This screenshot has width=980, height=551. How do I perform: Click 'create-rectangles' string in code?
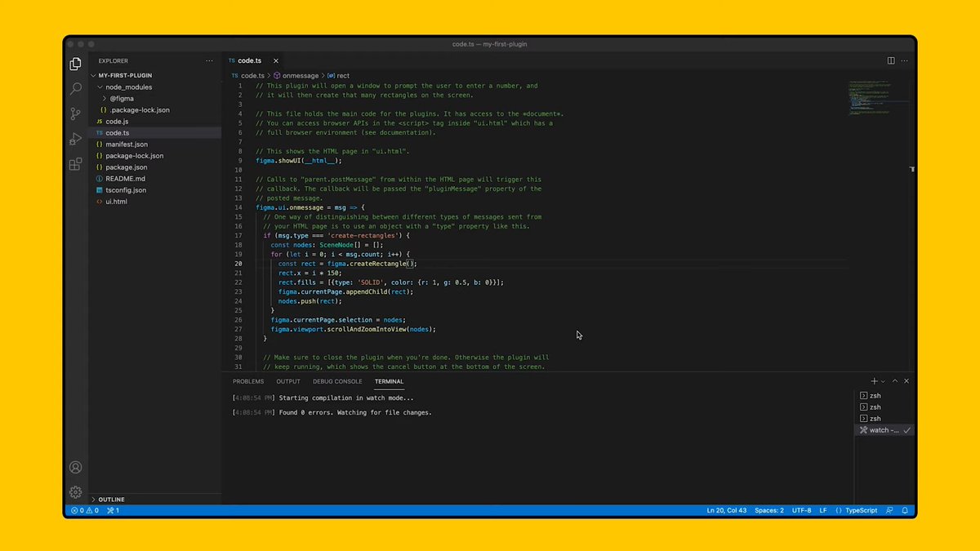[361, 236]
